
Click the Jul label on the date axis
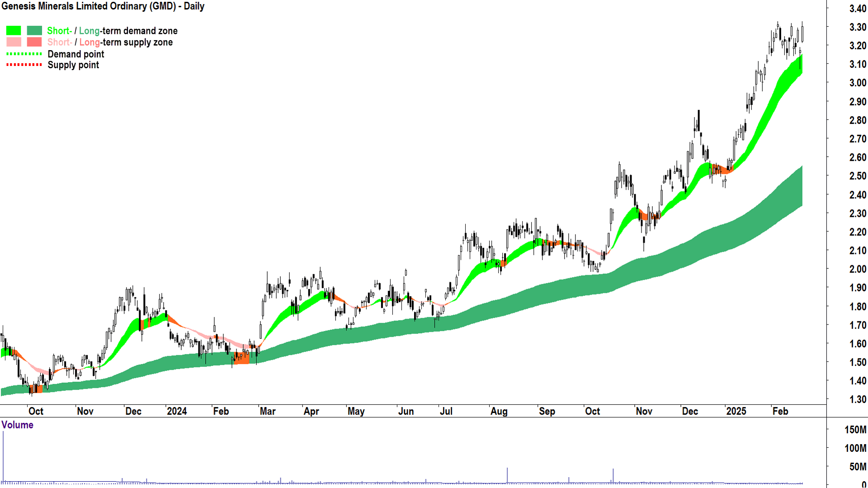[446, 411]
